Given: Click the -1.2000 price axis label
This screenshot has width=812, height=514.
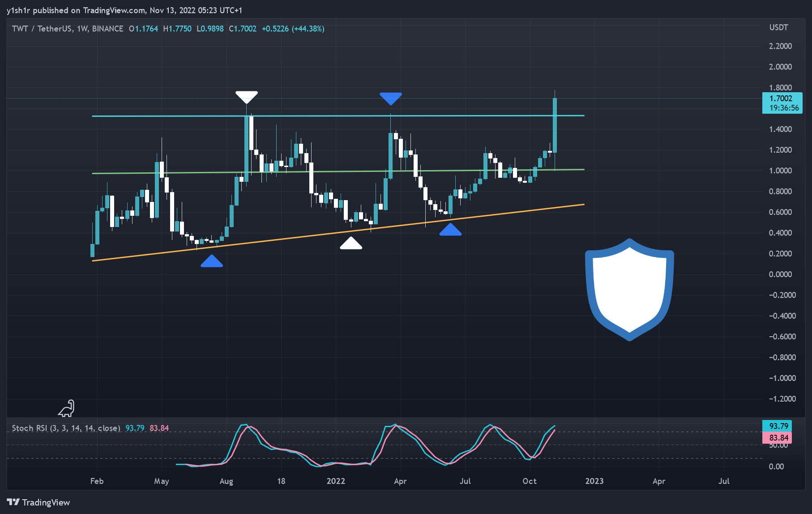Looking at the screenshot, I should click(782, 399).
